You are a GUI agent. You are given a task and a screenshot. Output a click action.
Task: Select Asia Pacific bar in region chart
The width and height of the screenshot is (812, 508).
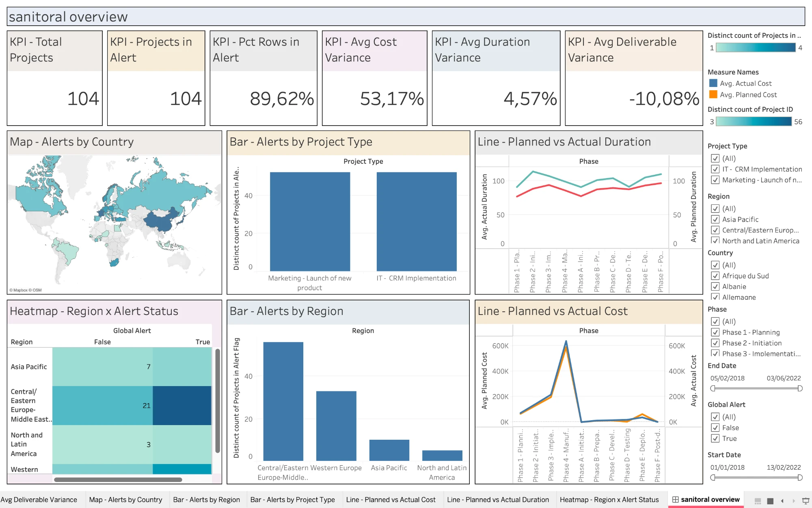[389, 450]
